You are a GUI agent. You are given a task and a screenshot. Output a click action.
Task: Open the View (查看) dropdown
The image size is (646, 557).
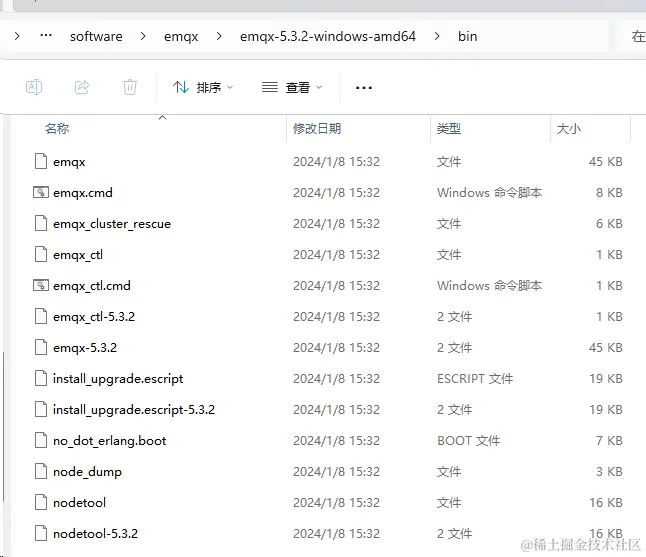point(292,87)
